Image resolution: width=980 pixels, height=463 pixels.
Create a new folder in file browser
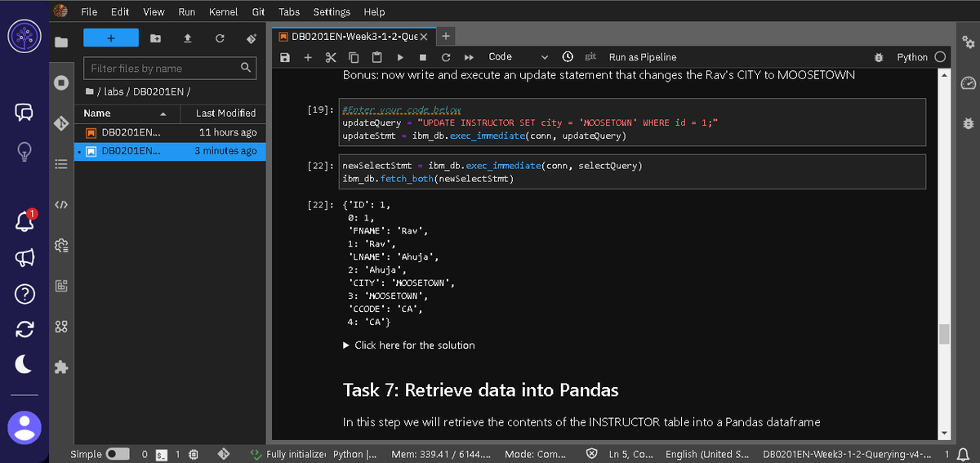[x=156, y=38]
